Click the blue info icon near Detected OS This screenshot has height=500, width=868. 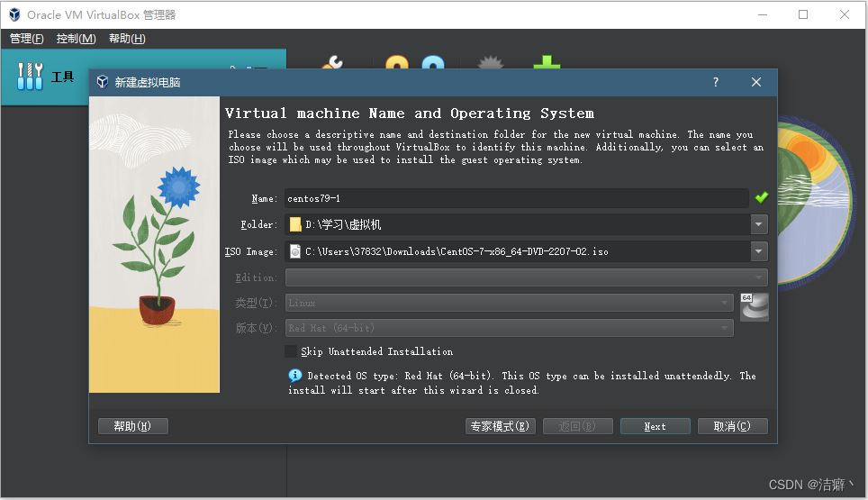(295, 376)
